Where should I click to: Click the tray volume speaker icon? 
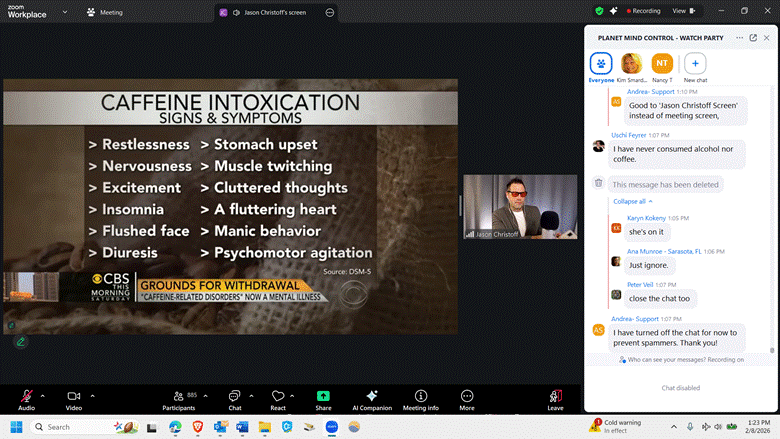coord(718,427)
